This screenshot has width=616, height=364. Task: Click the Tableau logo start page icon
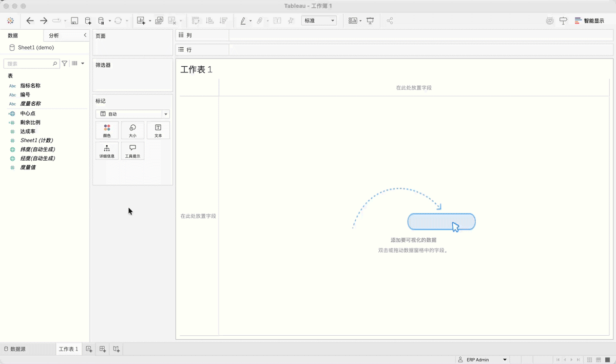coord(10,21)
